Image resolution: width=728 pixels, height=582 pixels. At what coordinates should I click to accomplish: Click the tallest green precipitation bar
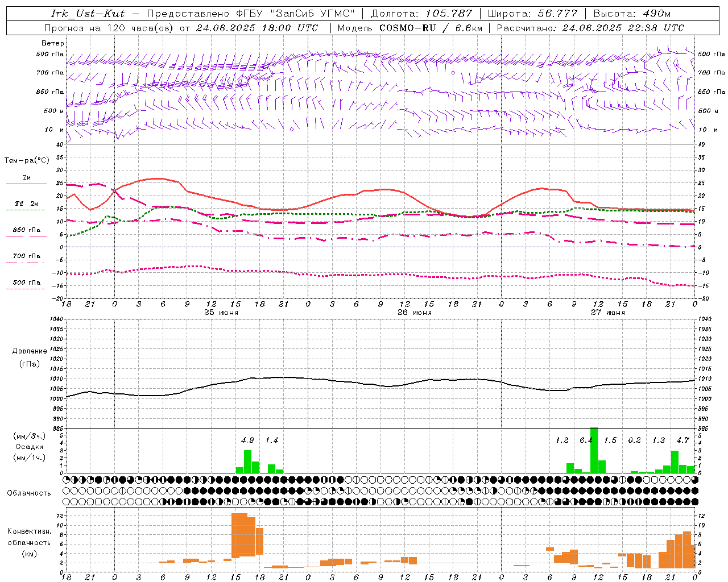point(594,450)
